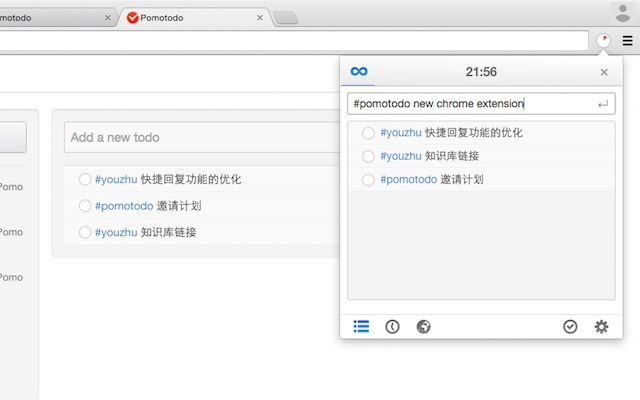Image resolution: width=640 pixels, height=400 pixels.
Task: Switch to the active Pomotodo browser tab
Action: tap(195, 18)
